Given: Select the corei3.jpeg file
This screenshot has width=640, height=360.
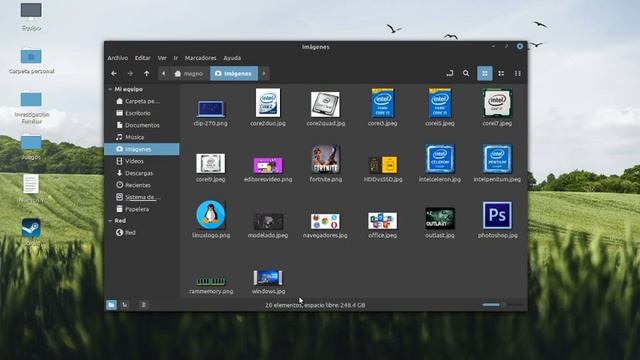Looking at the screenshot, I should 382,107.
